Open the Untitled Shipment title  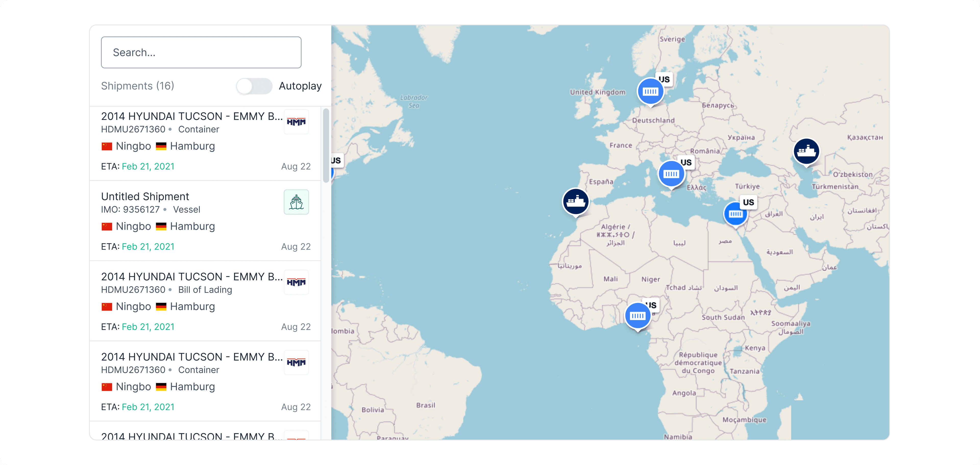click(145, 197)
